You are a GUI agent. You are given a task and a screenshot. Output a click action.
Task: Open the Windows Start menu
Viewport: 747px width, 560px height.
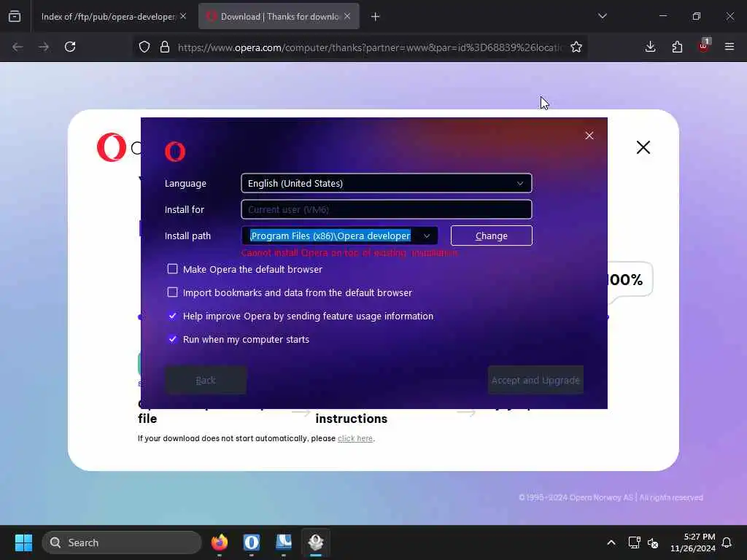point(23,542)
